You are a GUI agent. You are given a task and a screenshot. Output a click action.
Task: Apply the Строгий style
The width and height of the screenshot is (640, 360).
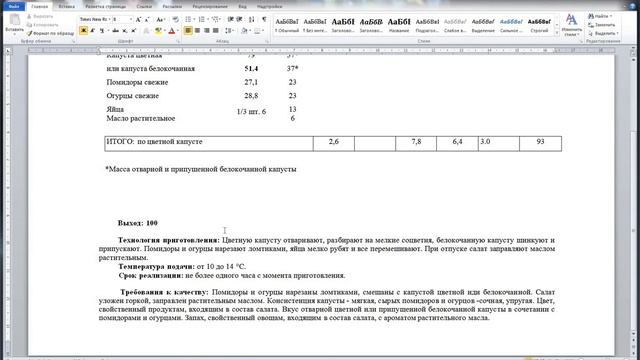pos(539,25)
